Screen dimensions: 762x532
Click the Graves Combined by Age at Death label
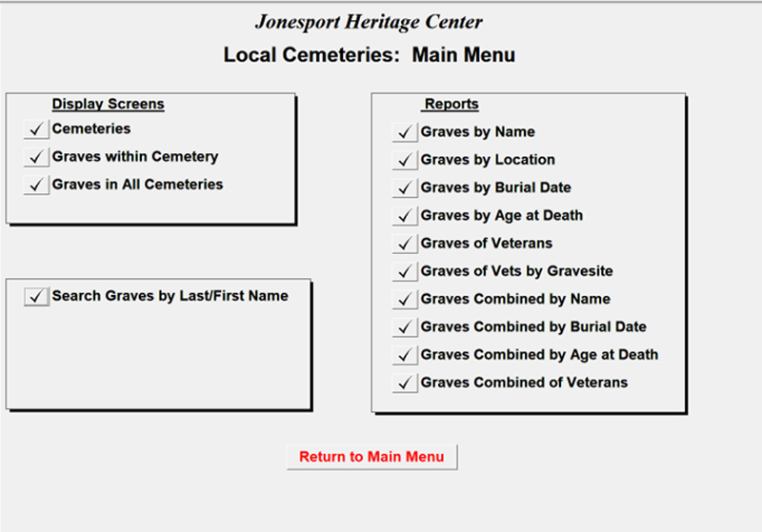pyautogui.click(x=539, y=355)
